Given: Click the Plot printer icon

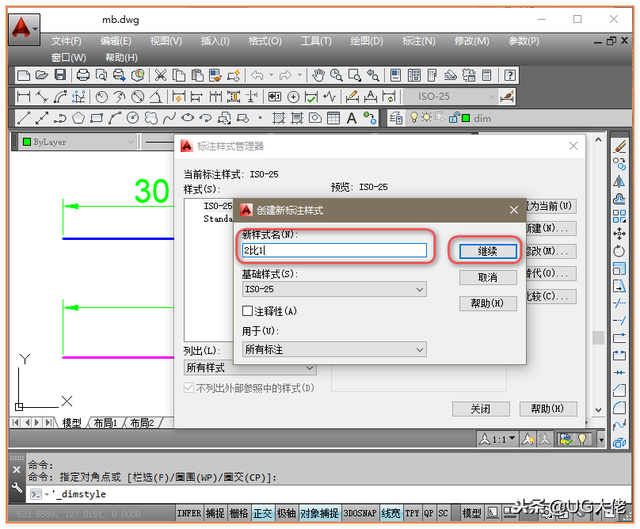Looking at the screenshot, I should (x=83, y=75).
